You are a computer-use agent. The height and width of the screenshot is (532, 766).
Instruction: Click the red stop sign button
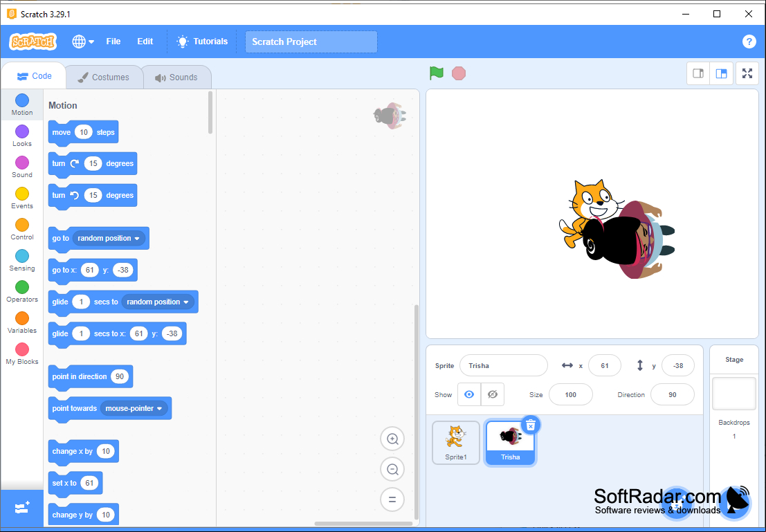pos(459,73)
